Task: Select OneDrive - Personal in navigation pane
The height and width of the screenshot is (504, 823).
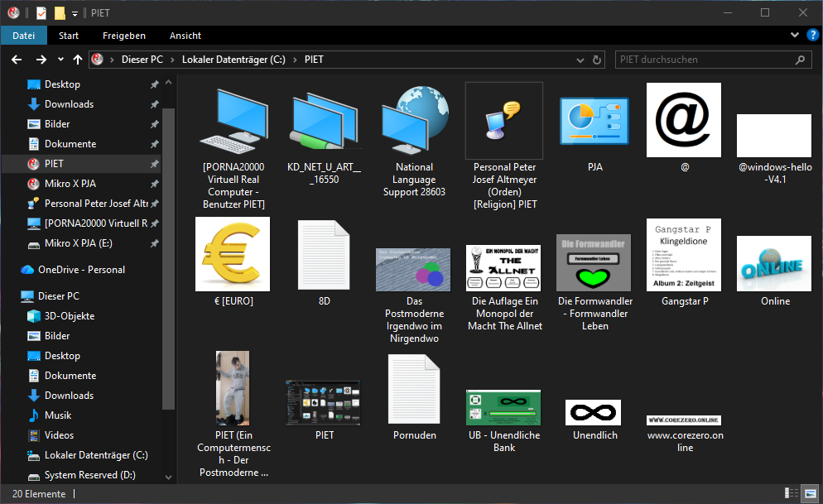Action: pos(81,270)
